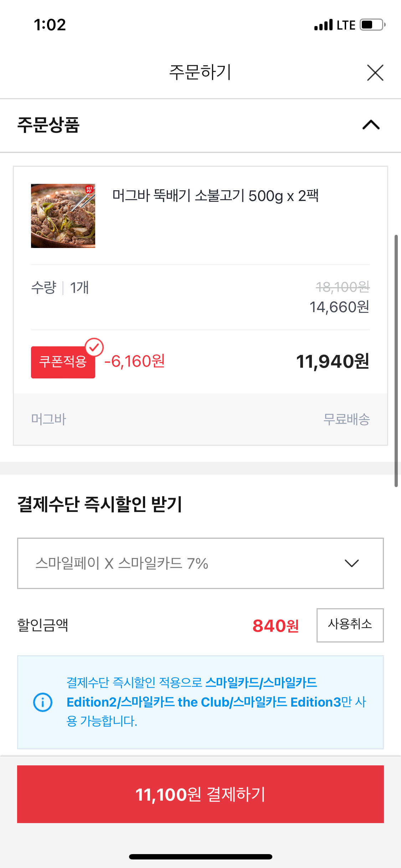Screen dimensions: 401x868
Task: Tap the 머그바 소불고기 product thumbnail
Action: pos(63,216)
